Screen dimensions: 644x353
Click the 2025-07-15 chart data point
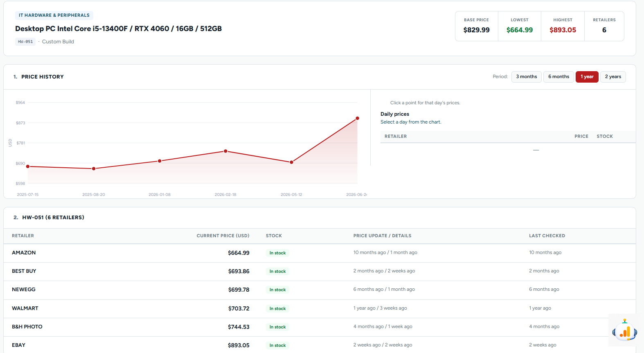(28, 166)
